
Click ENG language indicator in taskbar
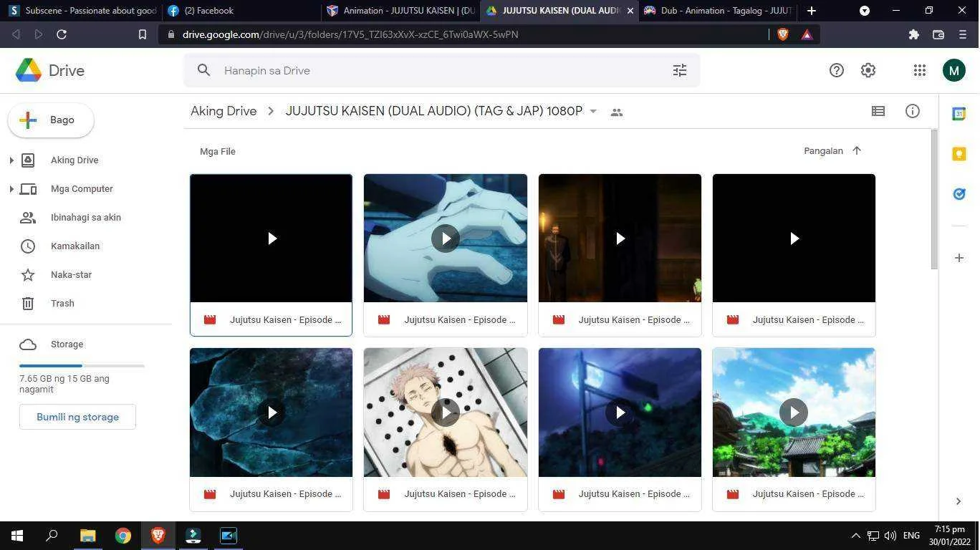[x=911, y=536]
